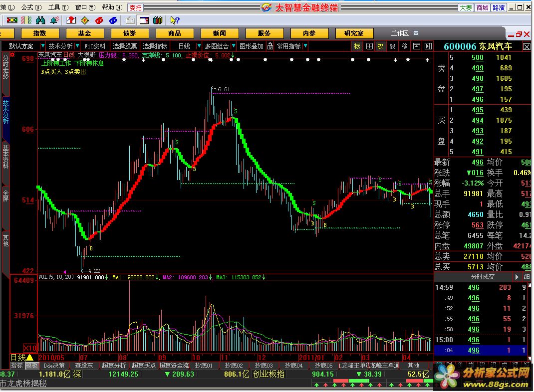Toggle the 移 move chart button
This screenshot has height=392, width=534.
[404, 46]
